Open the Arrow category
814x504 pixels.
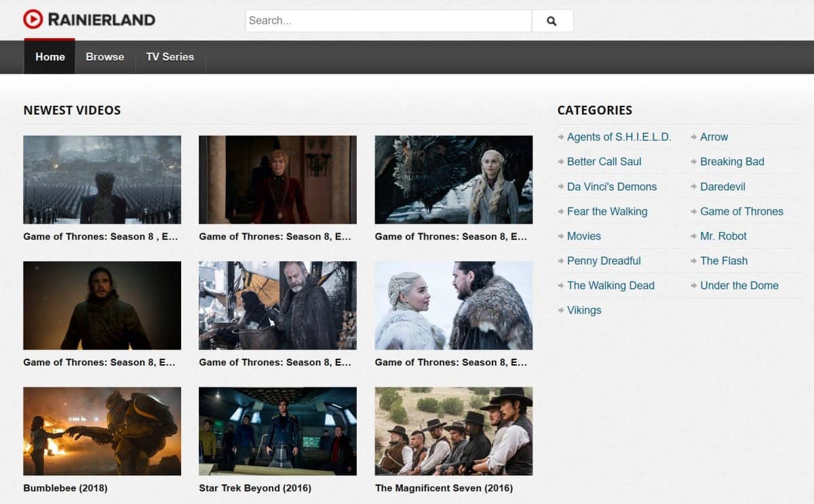[714, 137]
